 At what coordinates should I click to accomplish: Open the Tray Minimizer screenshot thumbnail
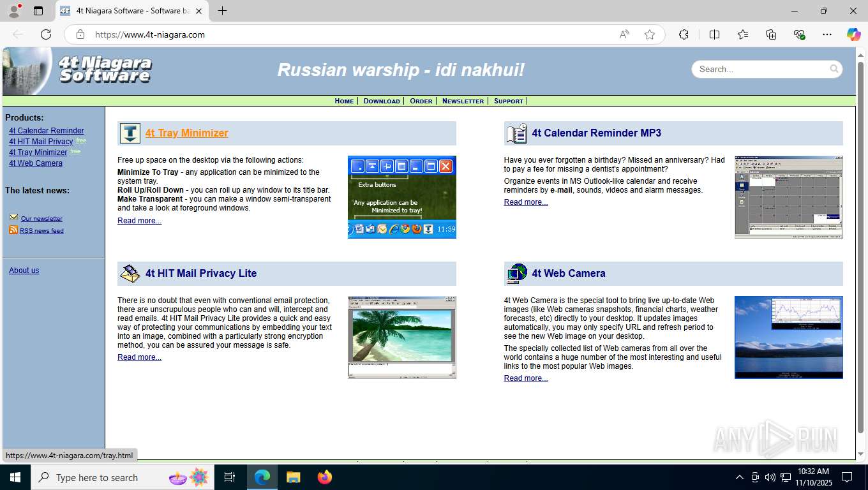pyautogui.click(x=402, y=197)
